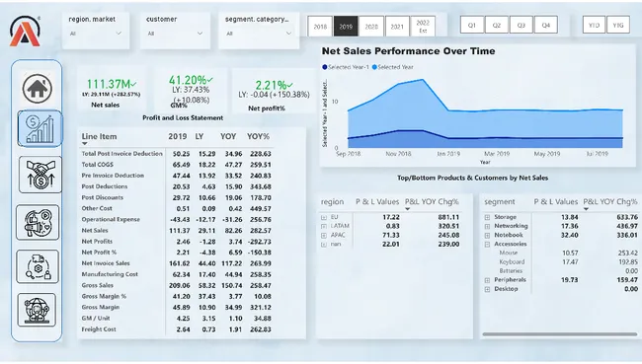
Task: Open the region.market dropdown
Action: pyautogui.click(x=96, y=34)
